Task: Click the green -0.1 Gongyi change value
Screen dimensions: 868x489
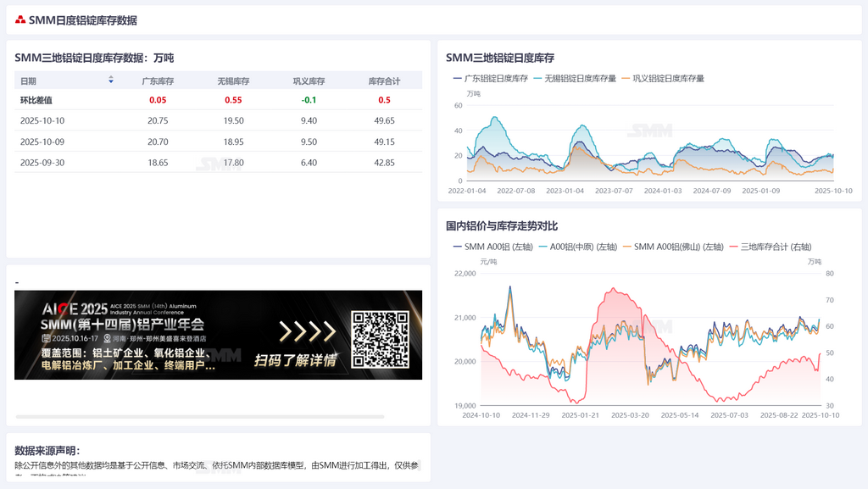Action: pos(309,100)
